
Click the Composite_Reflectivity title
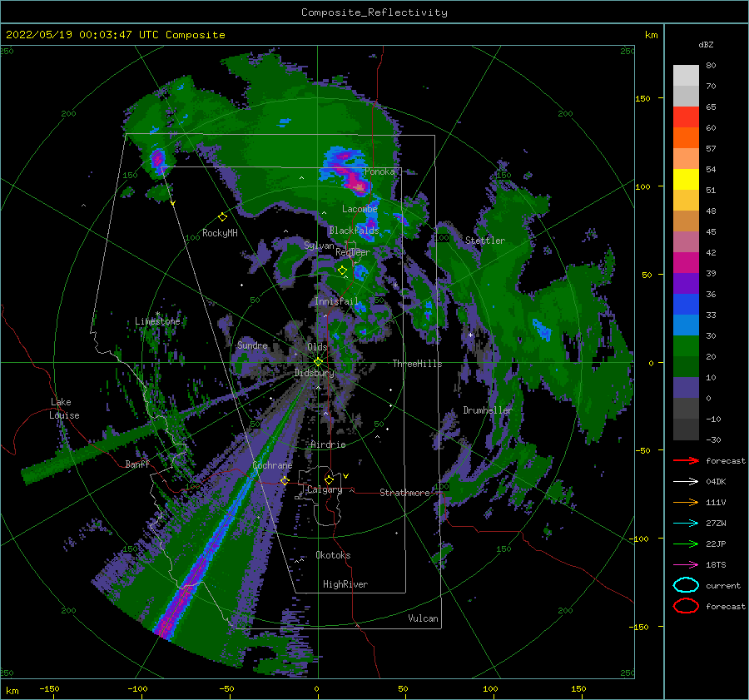(x=374, y=12)
